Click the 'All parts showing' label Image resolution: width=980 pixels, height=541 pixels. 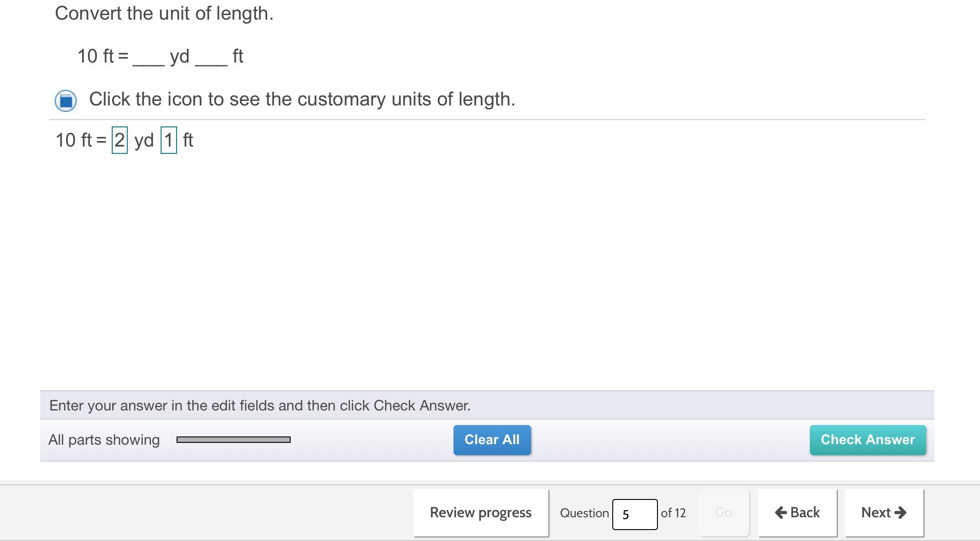point(104,440)
